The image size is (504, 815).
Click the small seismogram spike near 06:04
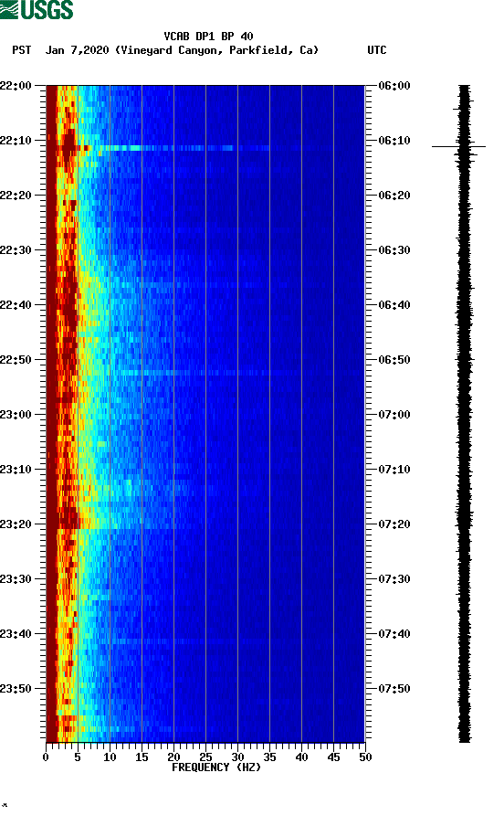click(x=457, y=109)
